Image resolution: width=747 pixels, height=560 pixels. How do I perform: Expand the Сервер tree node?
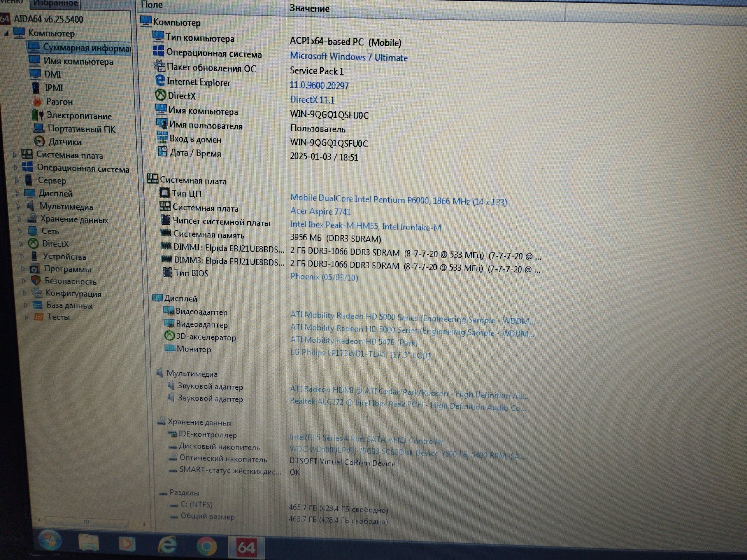tap(16, 180)
